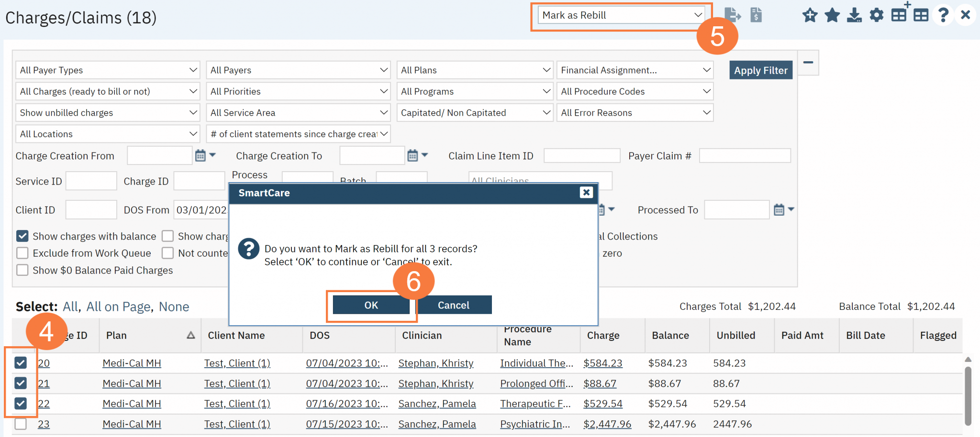980x437 pixels.
Task: Click the add table view icon with plus
Action: pyautogui.click(x=899, y=14)
